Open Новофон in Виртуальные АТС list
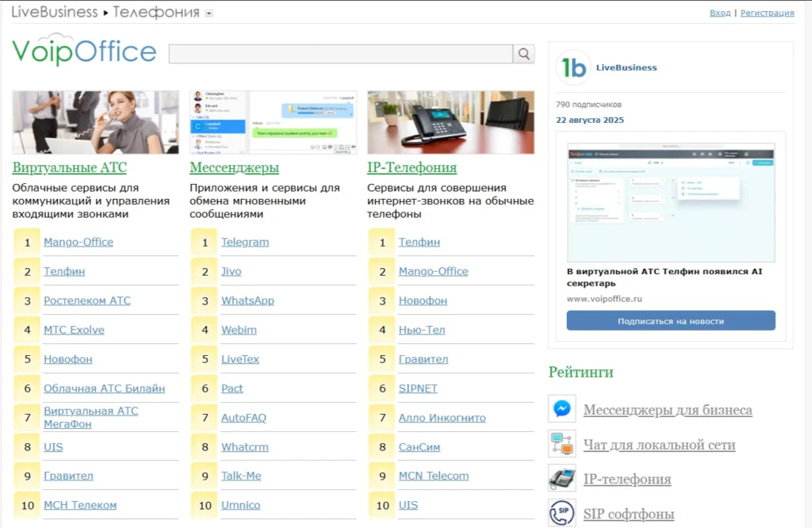 coord(68,359)
